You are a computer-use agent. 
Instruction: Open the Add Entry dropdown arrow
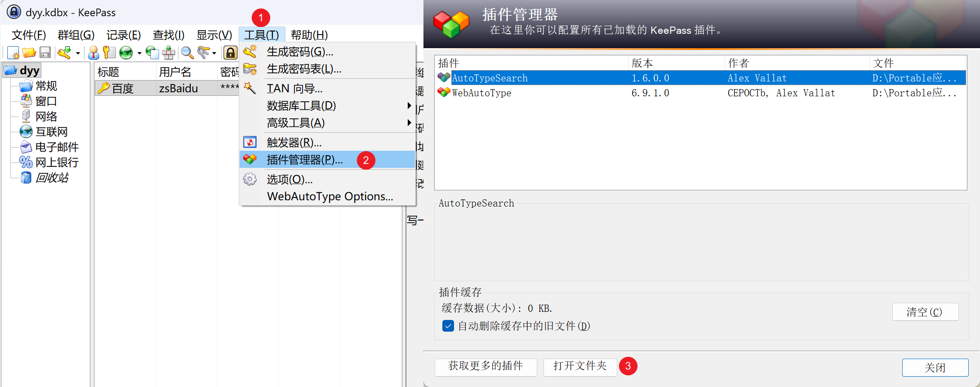[x=78, y=53]
